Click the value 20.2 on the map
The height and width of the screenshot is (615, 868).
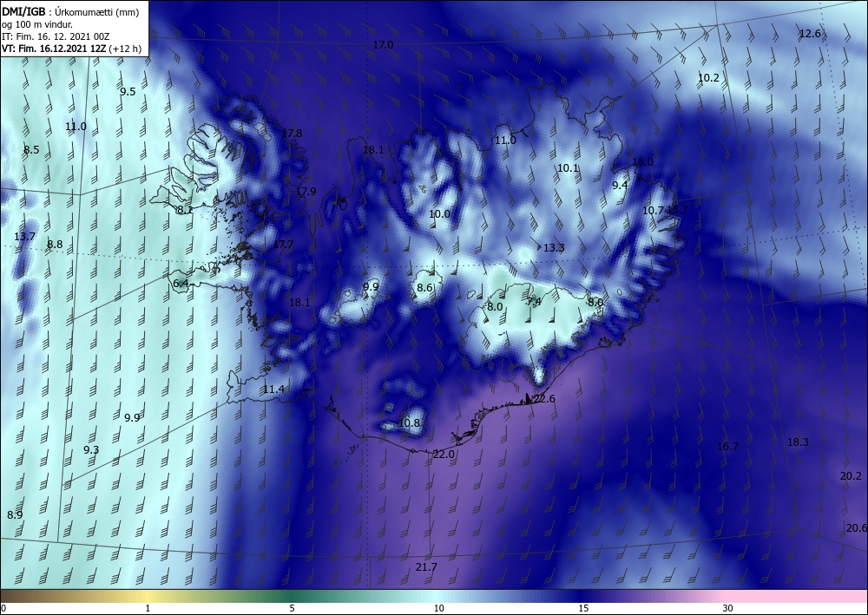tap(851, 476)
